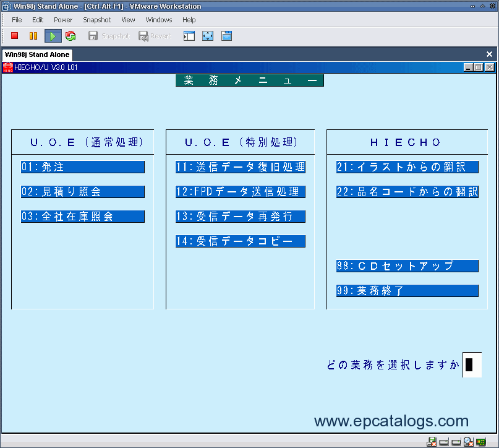Click the floppy drive status icon
This screenshot has width=499, height=448.
(x=432, y=442)
